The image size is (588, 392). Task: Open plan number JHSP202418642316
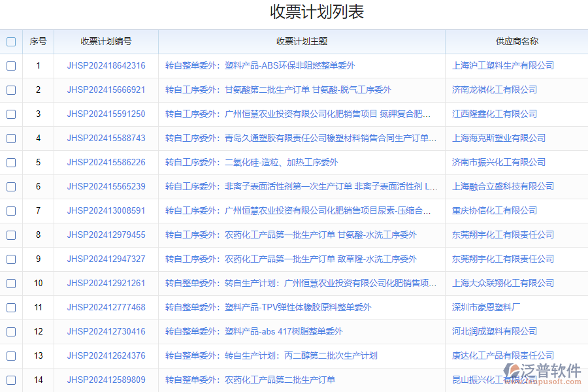coord(105,65)
